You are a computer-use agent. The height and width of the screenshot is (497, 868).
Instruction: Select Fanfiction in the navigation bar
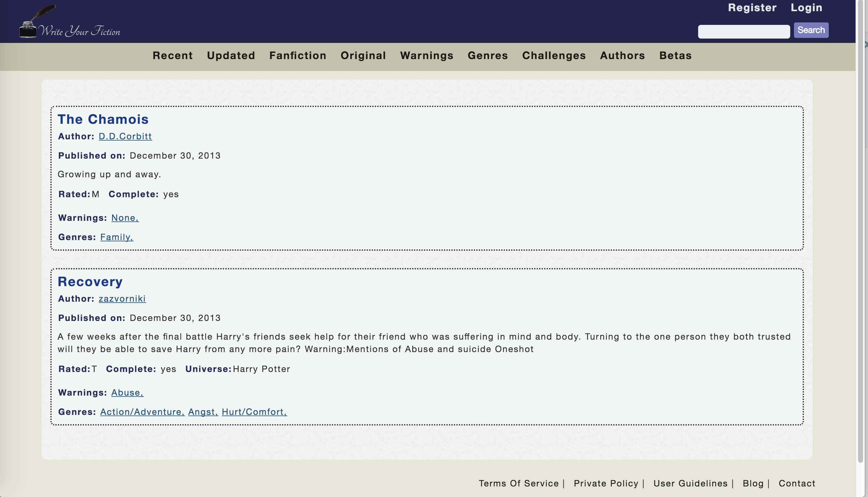pyautogui.click(x=297, y=55)
